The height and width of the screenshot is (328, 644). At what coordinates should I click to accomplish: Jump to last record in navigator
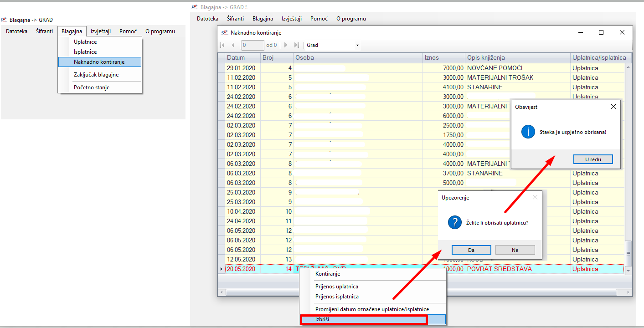coord(296,45)
